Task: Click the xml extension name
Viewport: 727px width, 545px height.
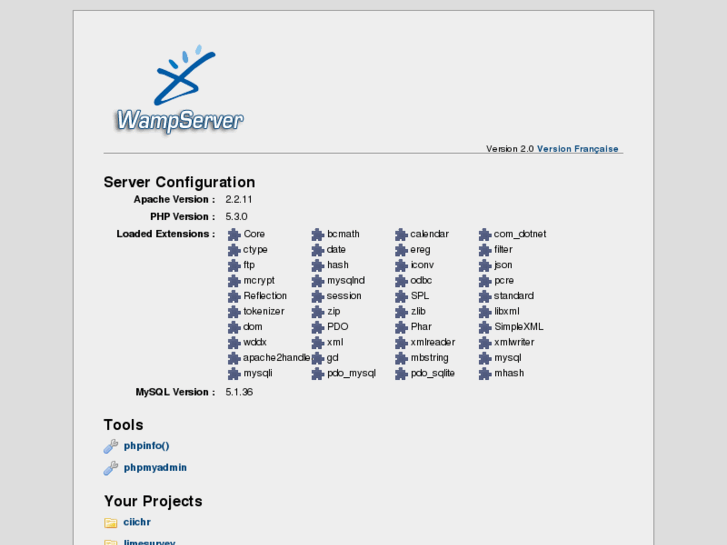Action: pyautogui.click(x=335, y=342)
